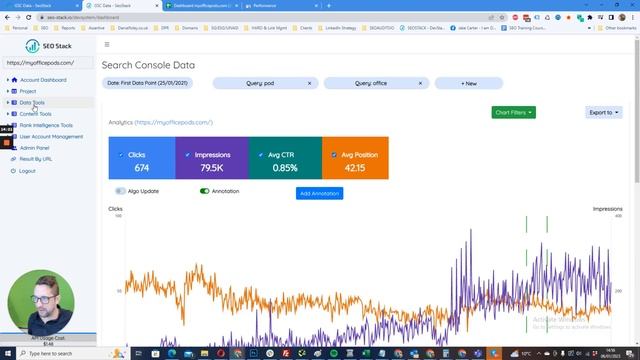Toggle the Clicks metric checkbox
The image size is (640, 360).
coord(121,155)
